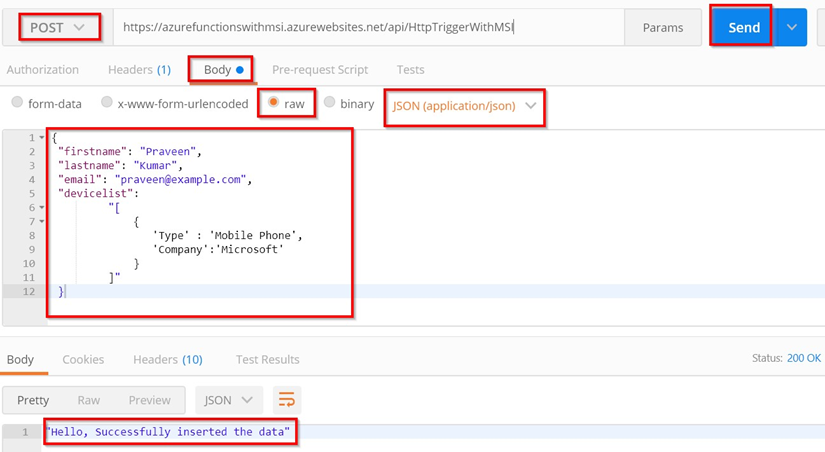Viewport: 825px width, 452px height.
Task: Open the POST method dropdown
Action: click(x=56, y=28)
